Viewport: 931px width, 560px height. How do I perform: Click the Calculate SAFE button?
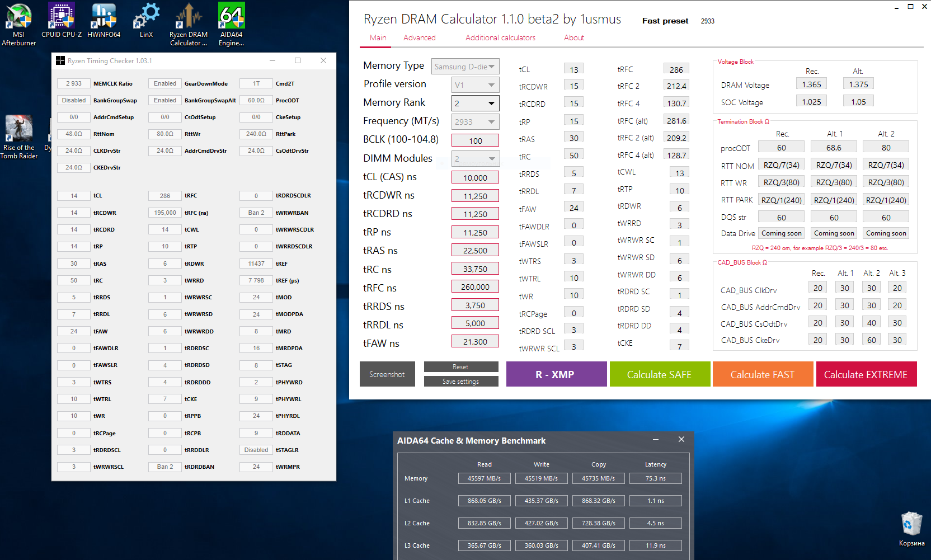click(660, 374)
